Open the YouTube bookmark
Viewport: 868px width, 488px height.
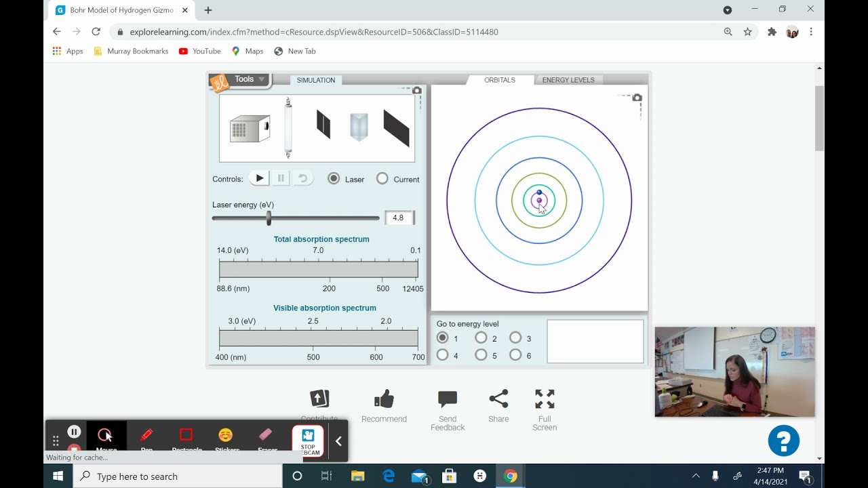(200, 51)
